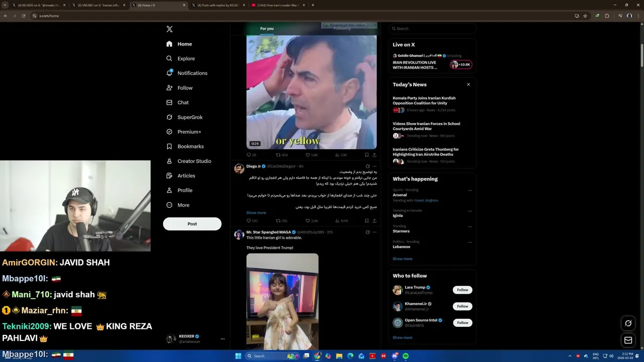The height and width of the screenshot is (362, 644).
Task: Open Premium+ in X sidebar
Action: pyautogui.click(x=184, y=132)
